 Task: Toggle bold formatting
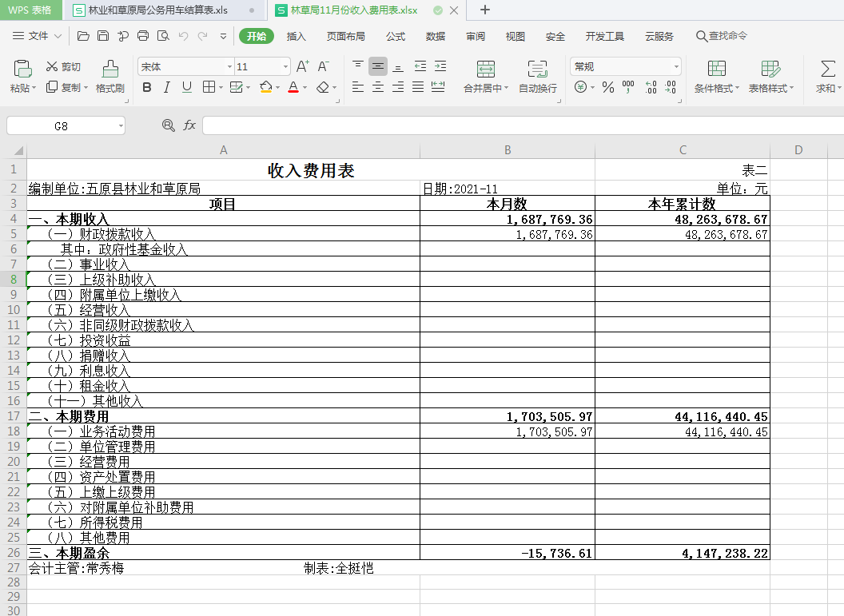146,87
